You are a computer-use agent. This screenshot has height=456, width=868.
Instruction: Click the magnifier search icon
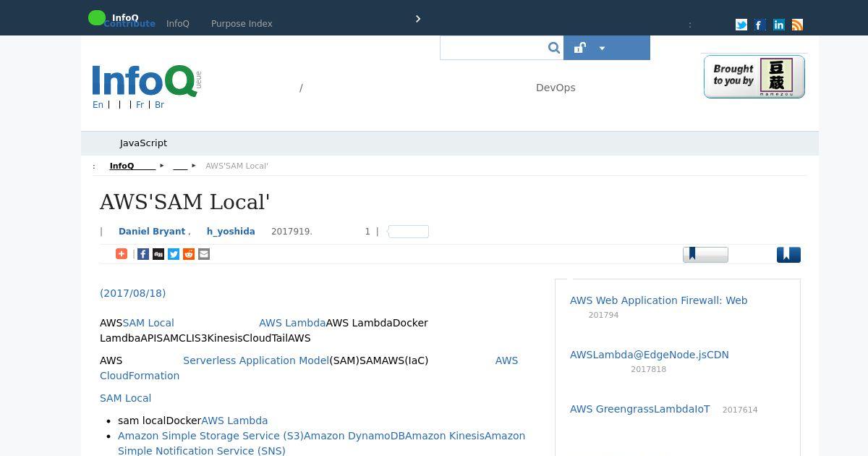554,48
